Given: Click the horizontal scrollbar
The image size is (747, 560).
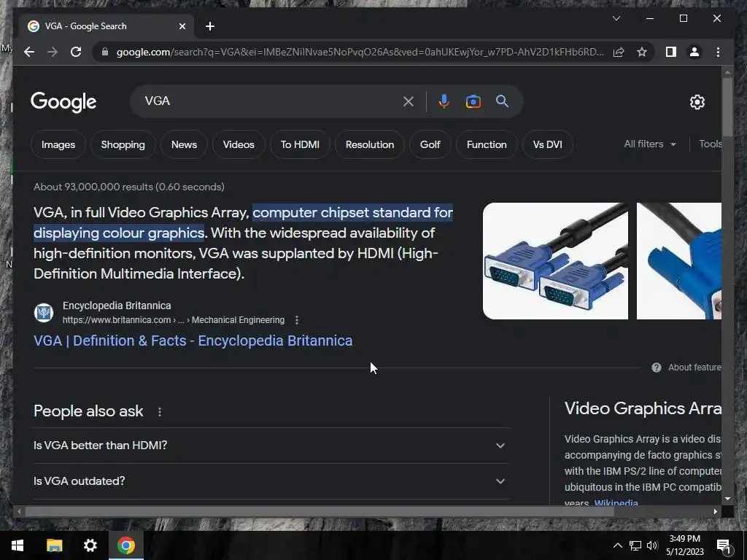Looking at the screenshot, I should [x=320, y=511].
